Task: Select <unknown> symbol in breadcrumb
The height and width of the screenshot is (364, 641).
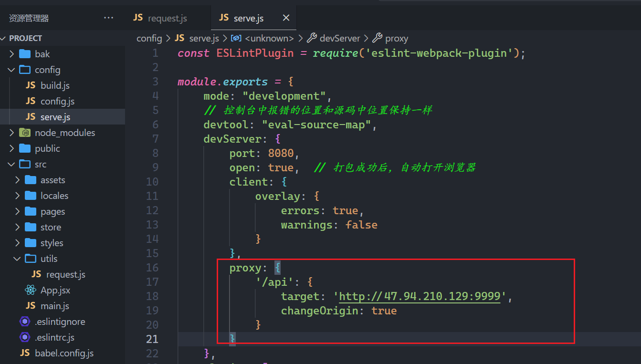Action: [270, 38]
